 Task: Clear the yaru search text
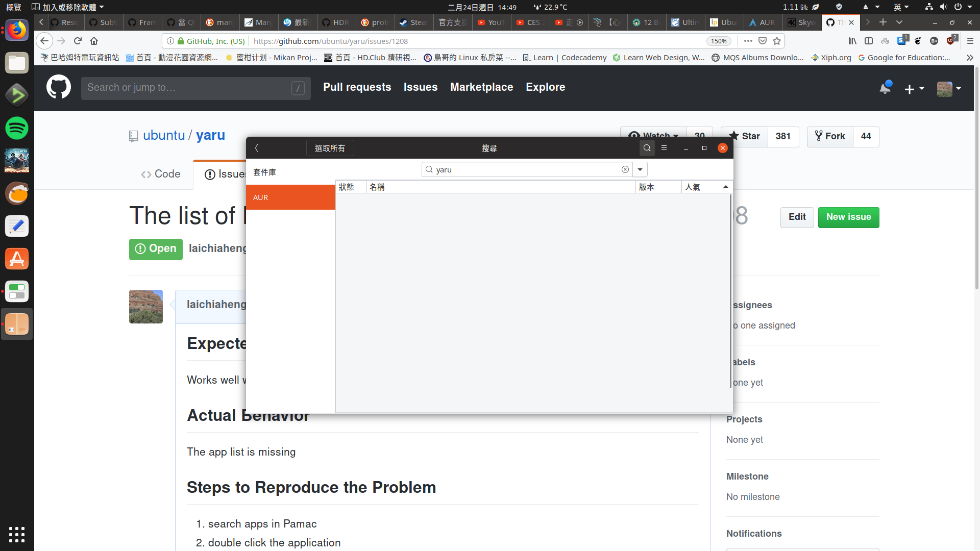click(x=625, y=169)
